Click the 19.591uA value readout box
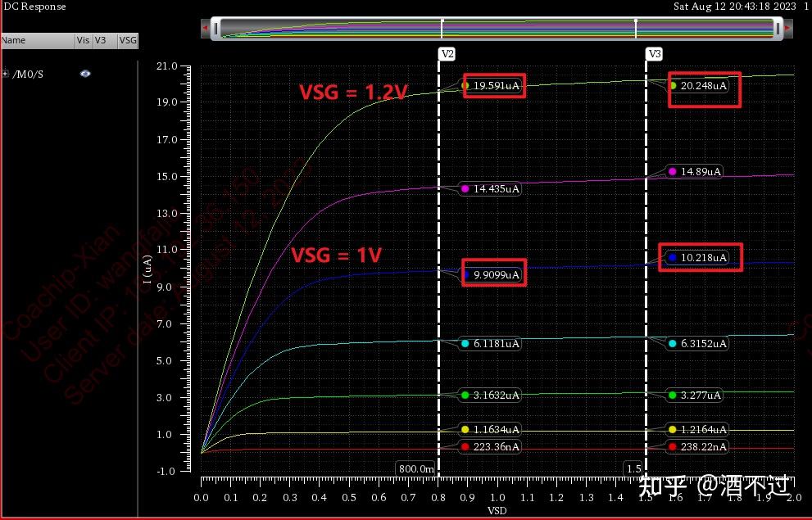This screenshot has width=812, height=520. 494,85
